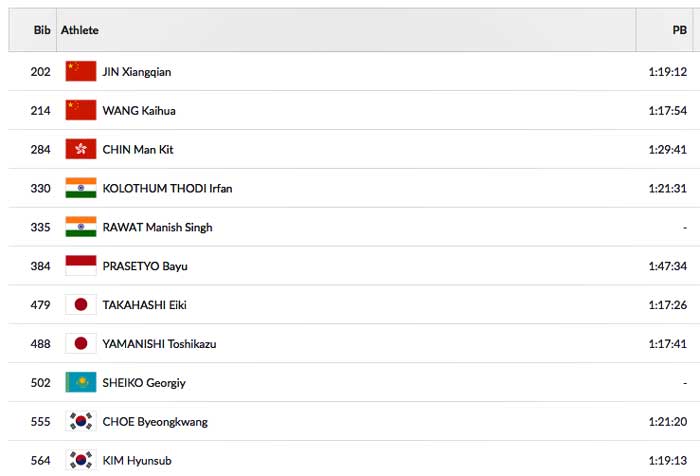Click China flag beside WANG Kaihua

[80, 110]
